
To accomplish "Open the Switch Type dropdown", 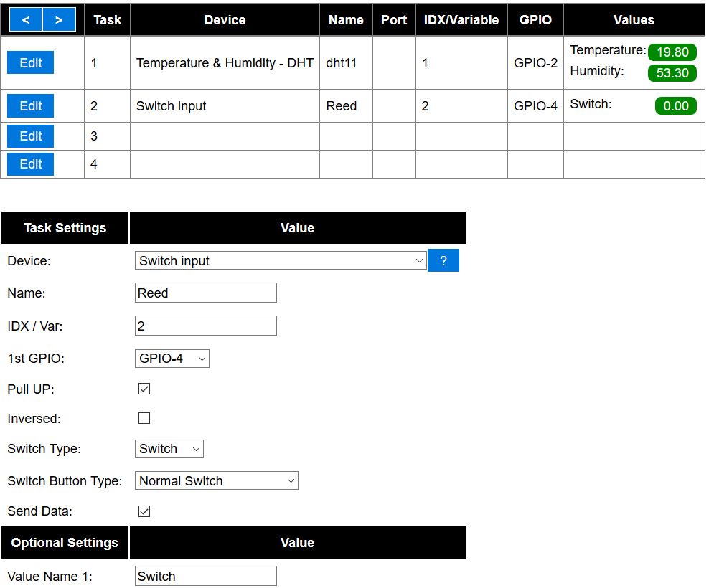I will tap(169, 449).
